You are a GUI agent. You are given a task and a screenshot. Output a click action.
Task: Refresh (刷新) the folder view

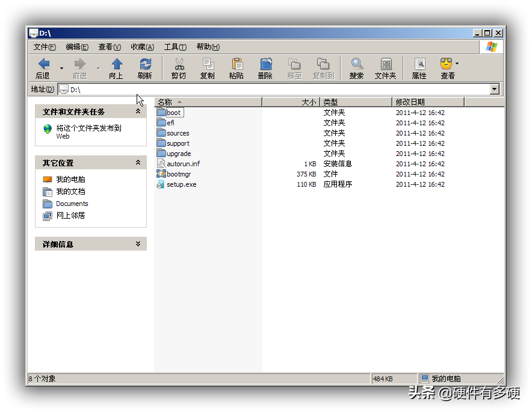pyautogui.click(x=145, y=68)
